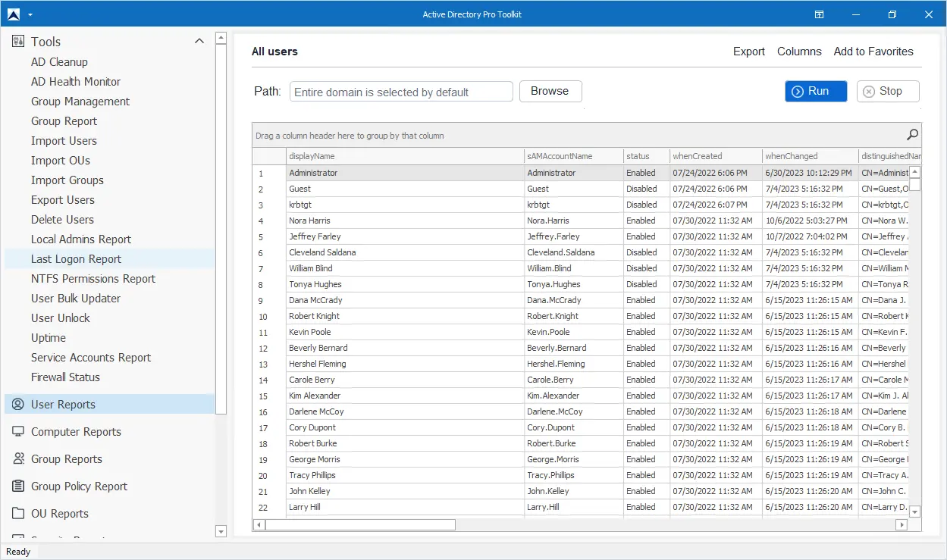Image resolution: width=947 pixels, height=560 pixels.
Task: Collapse the Tools section chevron
Action: point(199,42)
